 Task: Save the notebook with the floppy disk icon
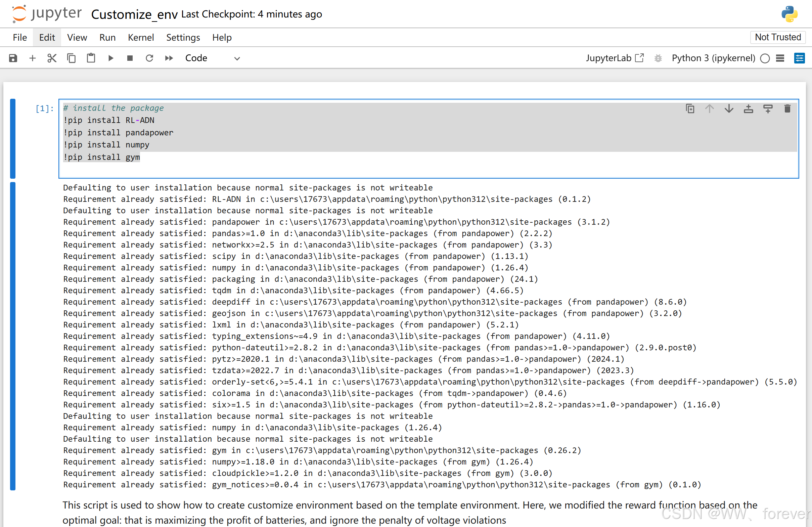(13, 58)
